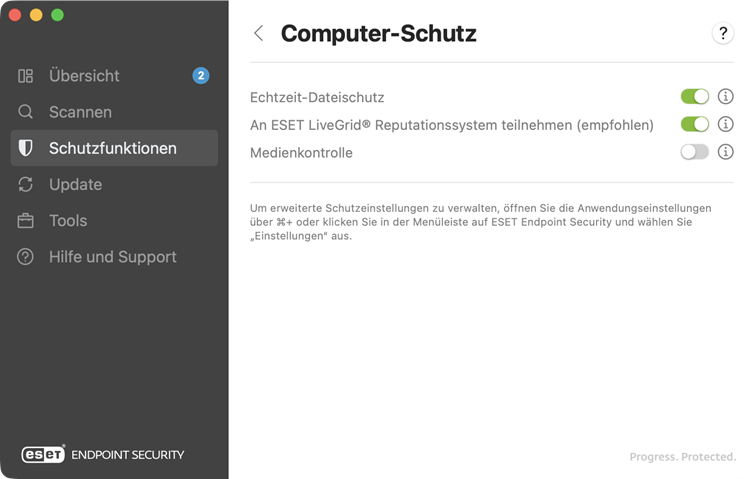Screen dimensions: 756x479
Task: Toggle ESET LiveGrid Reputationssystem switch
Action: coord(694,125)
